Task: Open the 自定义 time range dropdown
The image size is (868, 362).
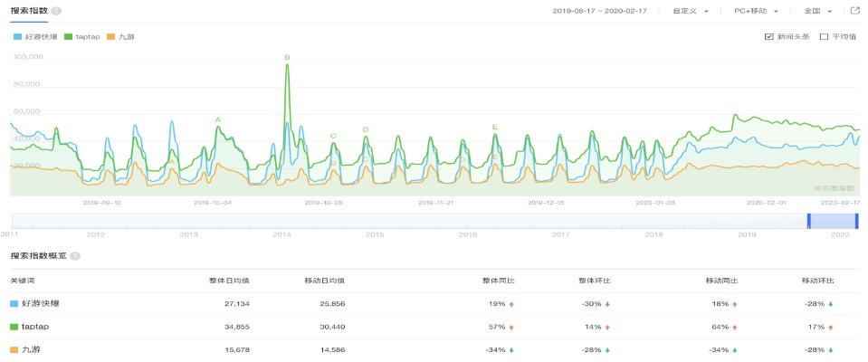Action: pyautogui.click(x=691, y=11)
